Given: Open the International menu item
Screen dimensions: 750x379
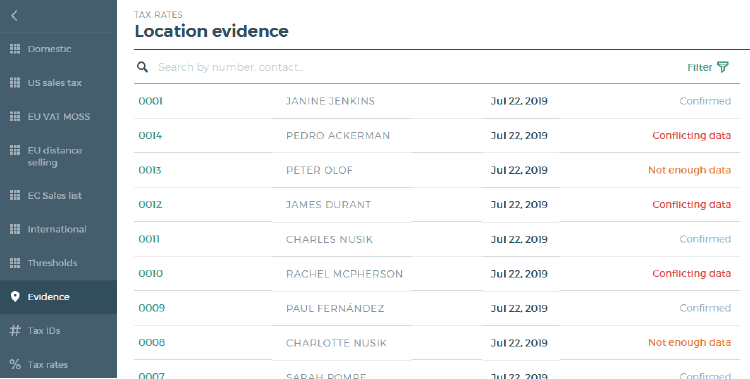Looking at the screenshot, I should click(x=58, y=229).
